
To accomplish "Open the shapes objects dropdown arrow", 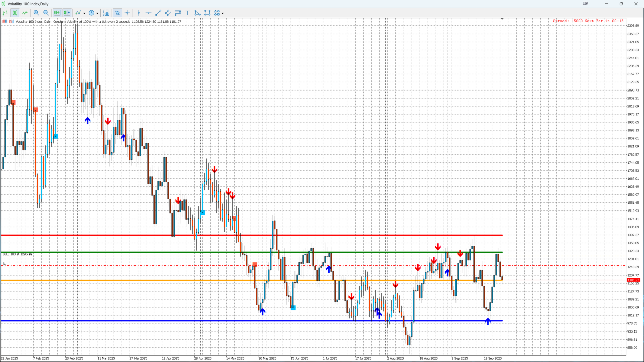I will pos(223,13).
